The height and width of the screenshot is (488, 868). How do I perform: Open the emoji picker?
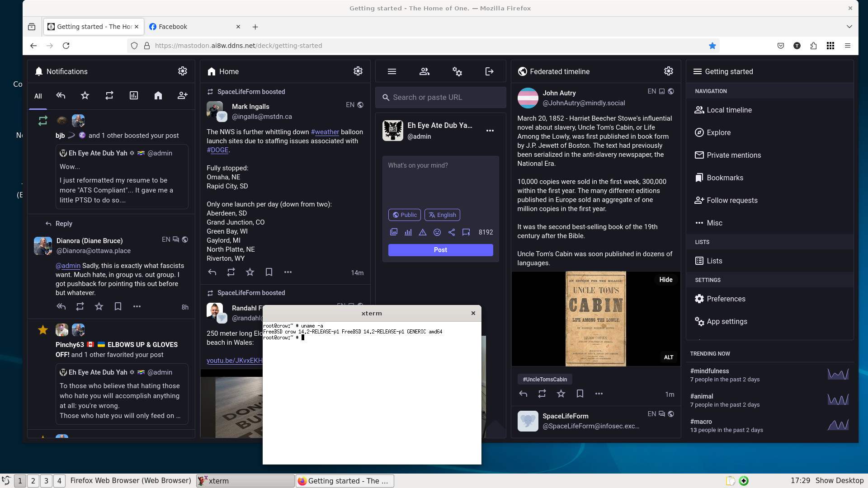point(437,232)
